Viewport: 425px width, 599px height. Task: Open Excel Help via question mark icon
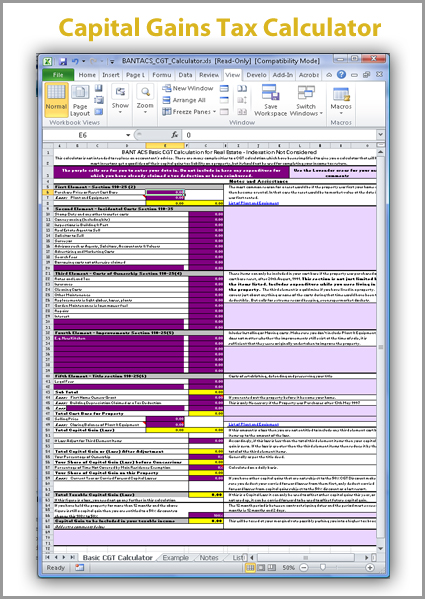click(x=341, y=74)
